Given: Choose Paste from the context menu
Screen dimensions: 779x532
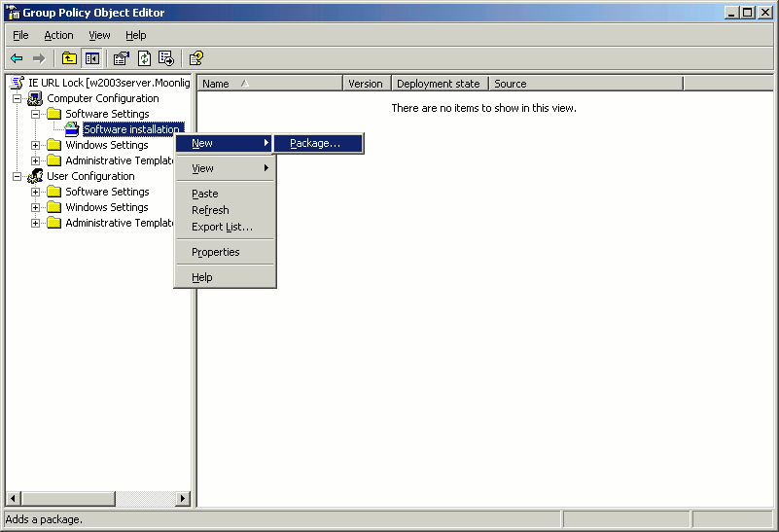Looking at the screenshot, I should click(x=224, y=194).
